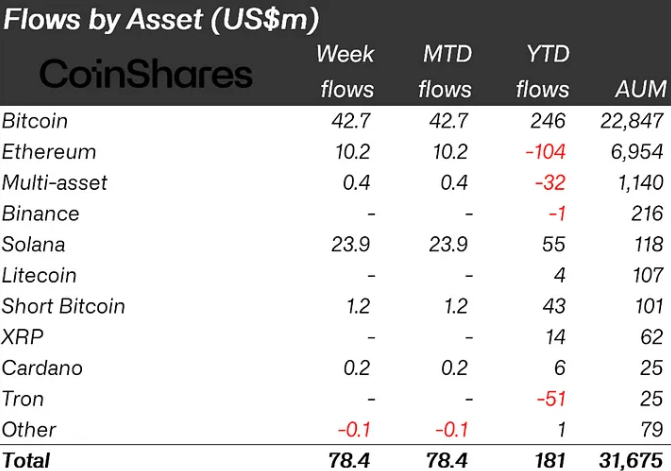Image resolution: width=671 pixels, height=471 pixels.
Task: Click Other's week flows value -0.1
Action: tap(354, 430)
